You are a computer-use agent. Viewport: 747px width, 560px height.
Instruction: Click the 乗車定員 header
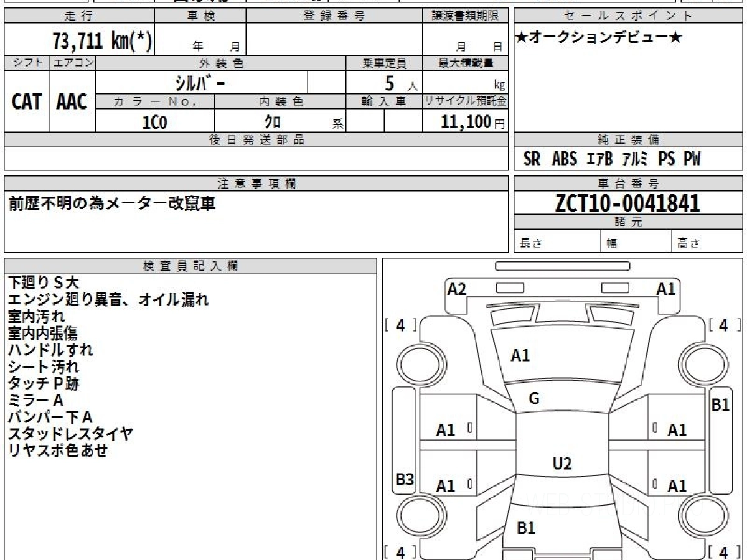tap(385, 63)
